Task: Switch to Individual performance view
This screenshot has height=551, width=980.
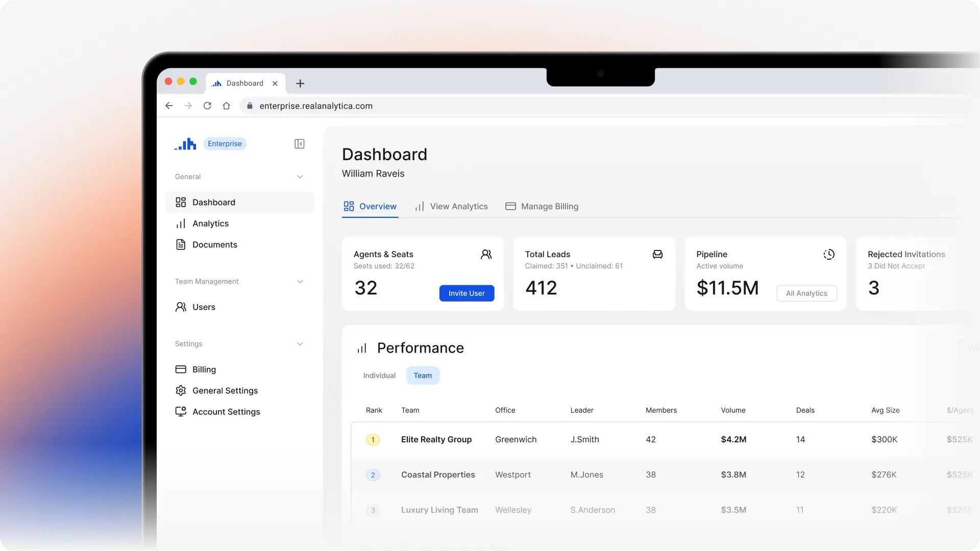Action: [379, 375]
